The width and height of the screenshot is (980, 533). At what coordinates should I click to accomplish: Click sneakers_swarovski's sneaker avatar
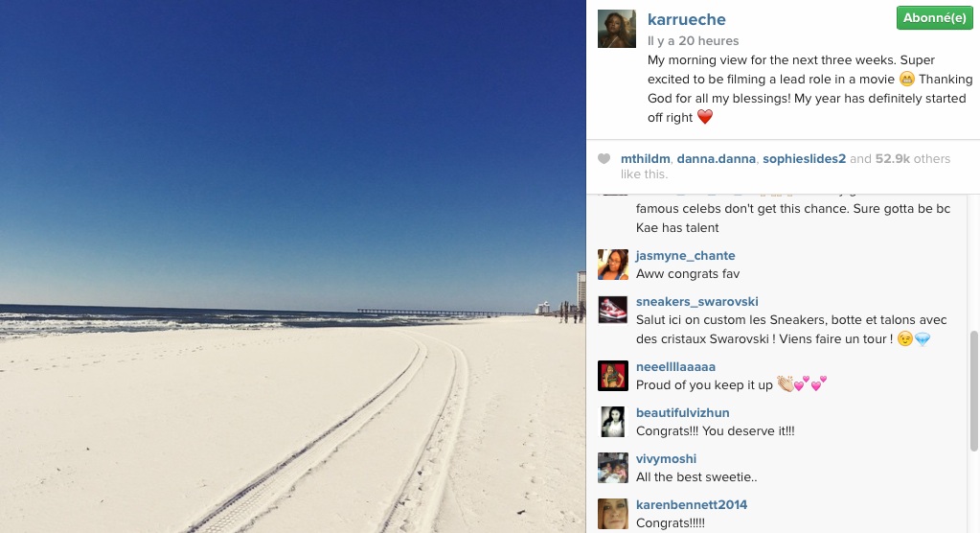(612, 311)
